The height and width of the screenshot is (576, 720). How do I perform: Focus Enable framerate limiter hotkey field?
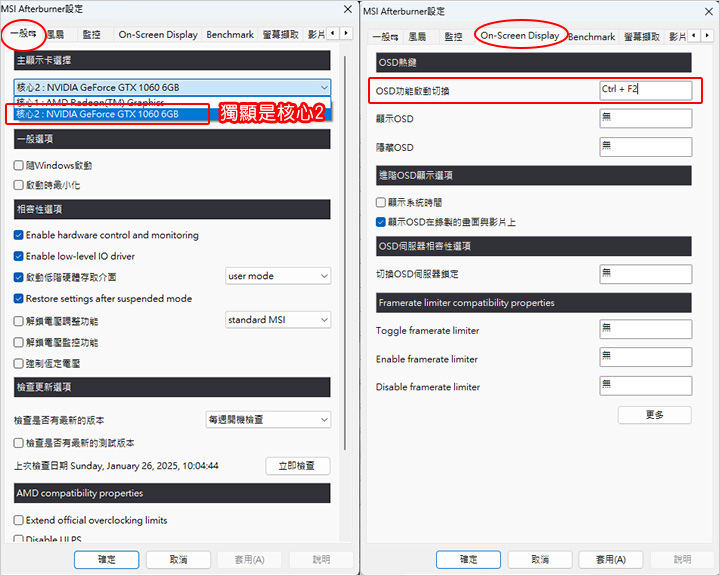click(646, 357)
